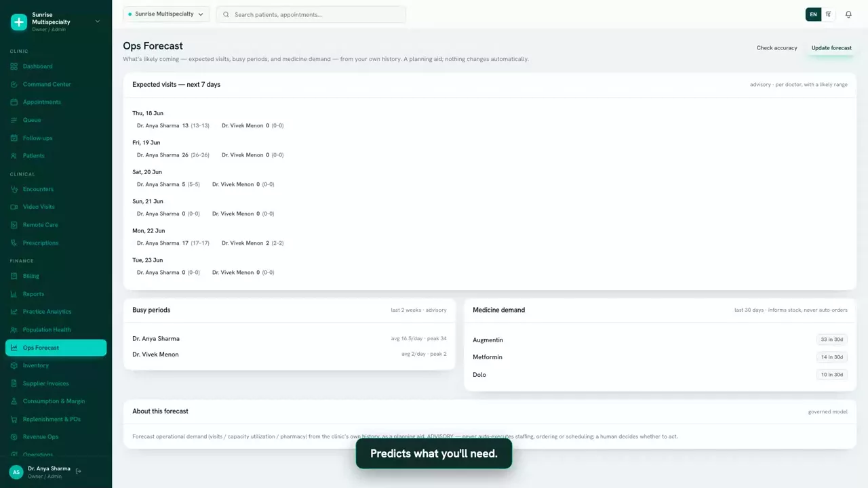868x488 pixels.
Task: Open Inventory via its box icon
Action: point(14,365)
